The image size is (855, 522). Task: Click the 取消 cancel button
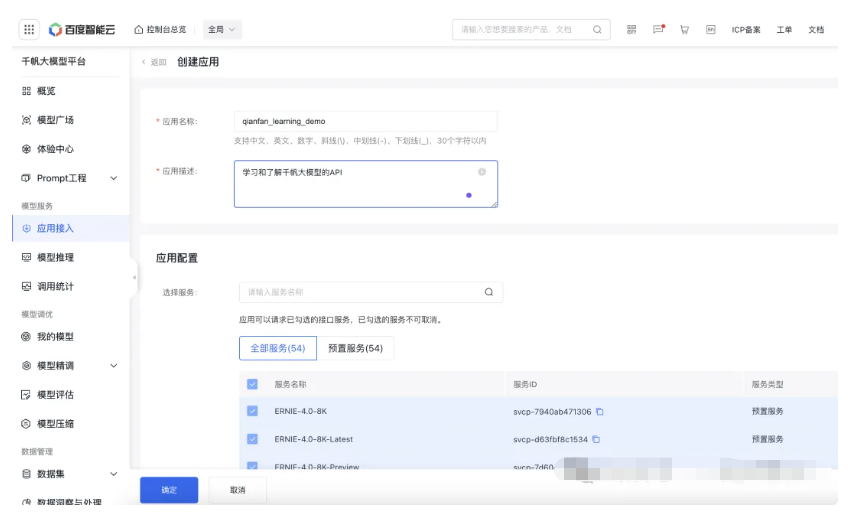[x=238, y=490]
